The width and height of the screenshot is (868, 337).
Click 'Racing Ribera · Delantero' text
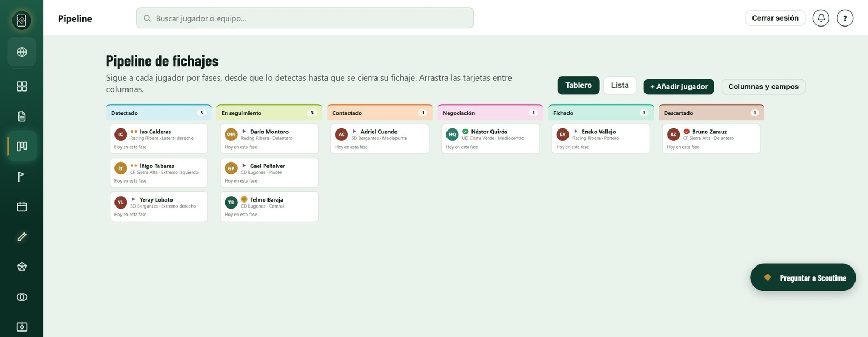(x=267, y=138)
